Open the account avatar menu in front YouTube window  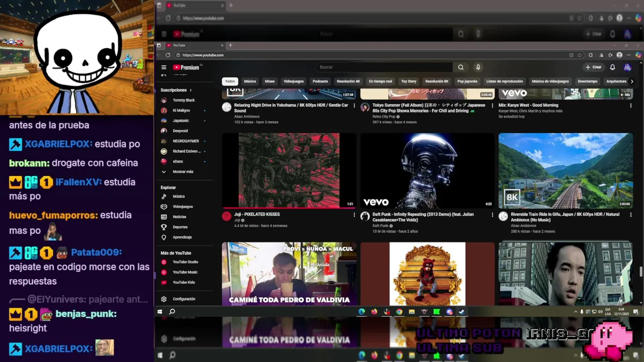(x=627, y=67)
